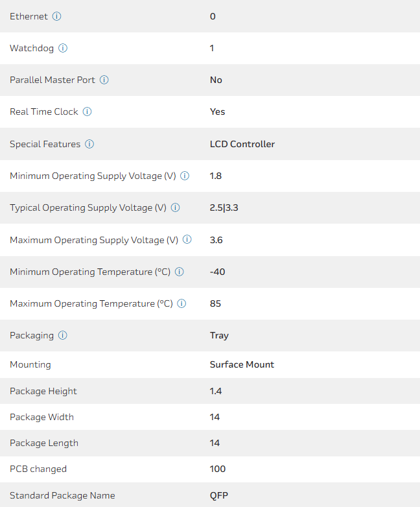Open Minimum Operating Supply Voltage info icon
The height and width of the screenshot is (507, 420).
click(185, 176)
